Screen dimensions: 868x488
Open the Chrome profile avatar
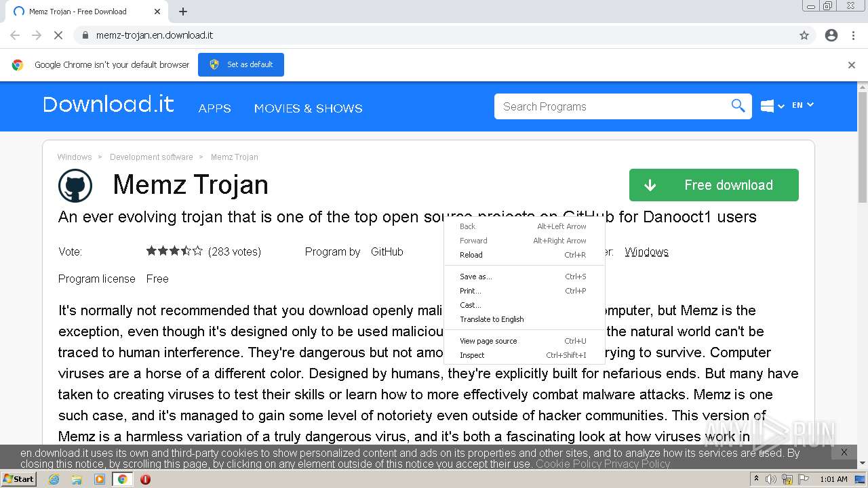pyautogui.click(x=831, y=35)
